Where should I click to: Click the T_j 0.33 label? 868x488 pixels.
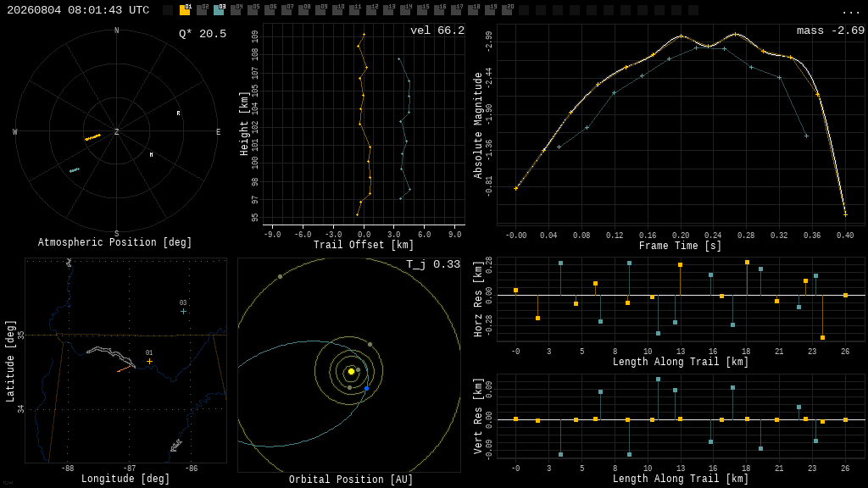[x=433, y=264]
